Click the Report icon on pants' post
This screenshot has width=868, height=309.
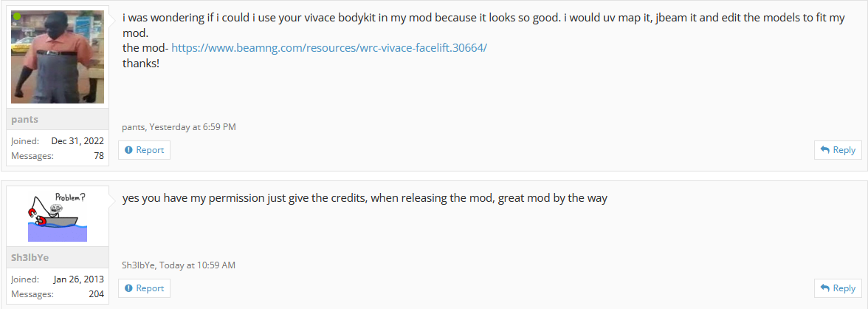[129, 150]
